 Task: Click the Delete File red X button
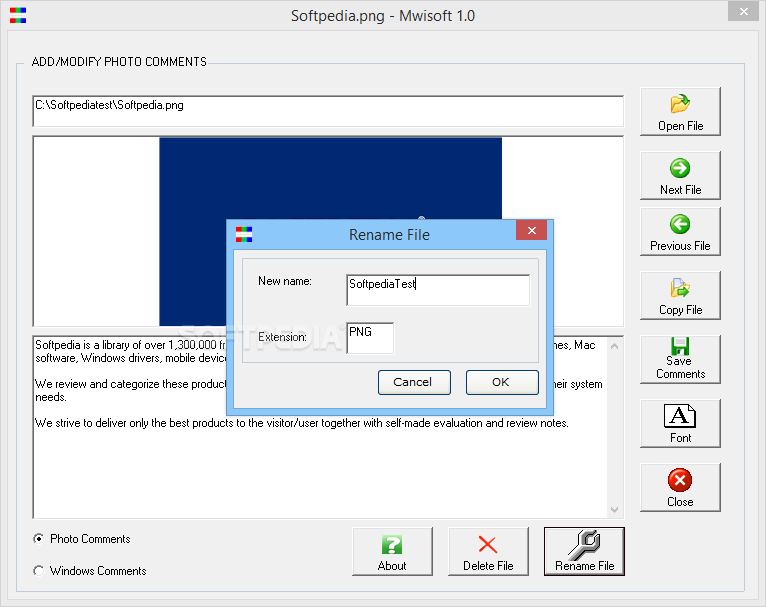tap(488, 551)
